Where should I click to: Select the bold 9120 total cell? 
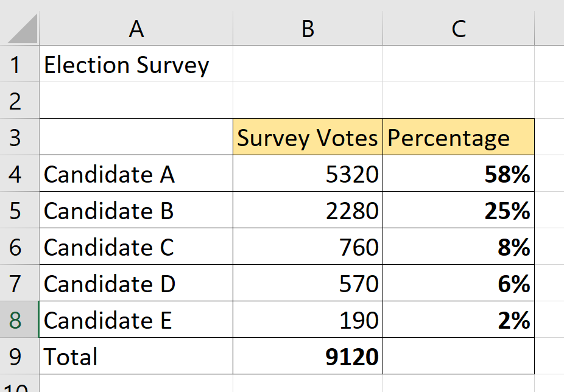[x=307, y=356]
